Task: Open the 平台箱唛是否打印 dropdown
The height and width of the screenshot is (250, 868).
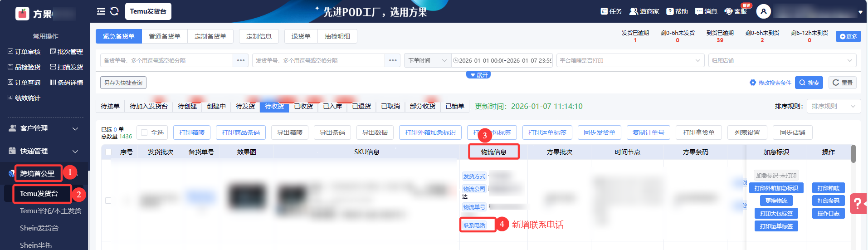Action: 629,60
